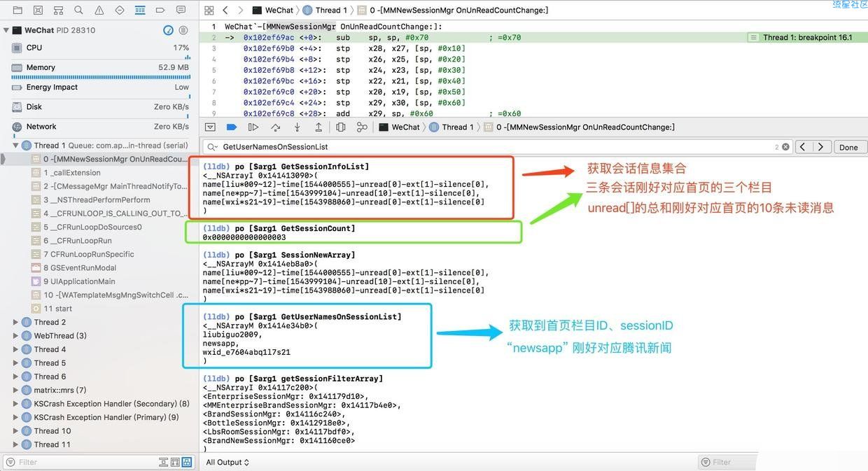The image size is (868, 471).
Task: Expand KSCrash Exception Handler (Secondary) thread
Action: tap(16, 404)
